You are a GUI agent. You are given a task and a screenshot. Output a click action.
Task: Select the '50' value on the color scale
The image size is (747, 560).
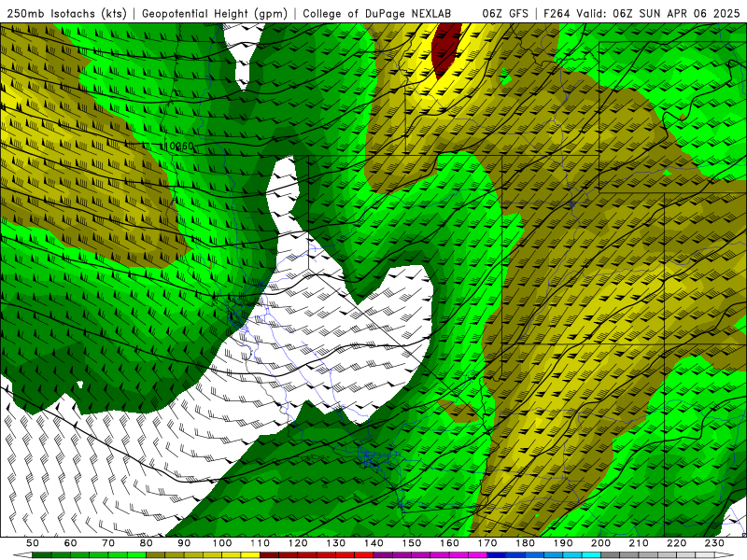point(33,543)
